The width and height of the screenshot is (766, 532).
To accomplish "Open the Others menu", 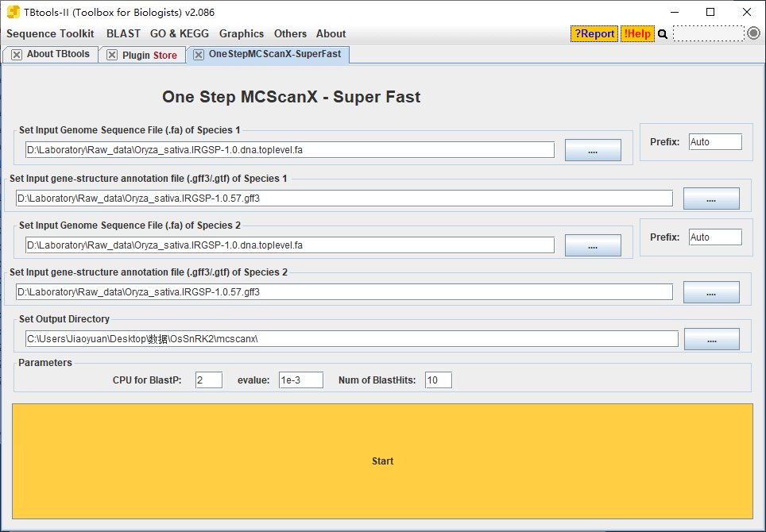I will (290, 33).
